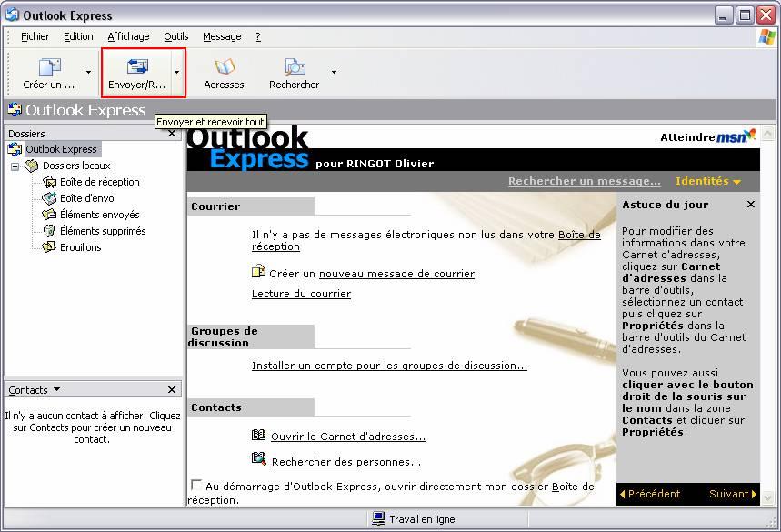Click Ouvrir le Carnet d'adresses link
Screen dimensions: 781x532
[348, 437]
